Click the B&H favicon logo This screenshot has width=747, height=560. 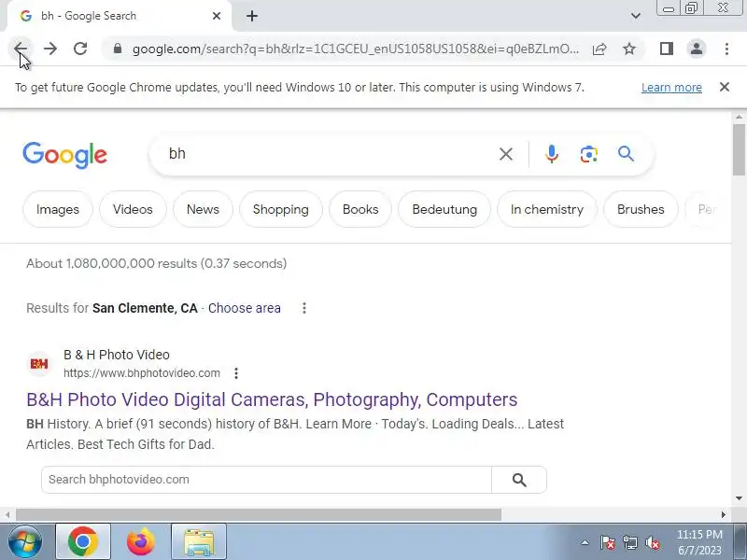(x=39, y=364)
